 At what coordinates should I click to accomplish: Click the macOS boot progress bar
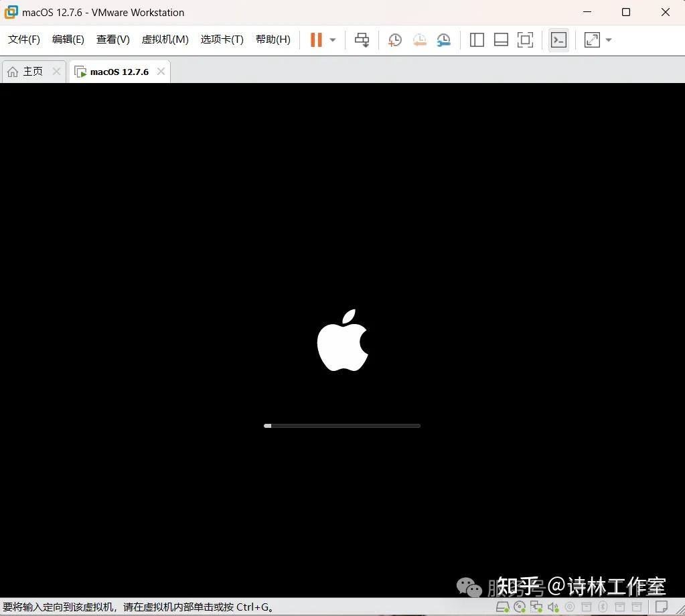pos(342,426)
